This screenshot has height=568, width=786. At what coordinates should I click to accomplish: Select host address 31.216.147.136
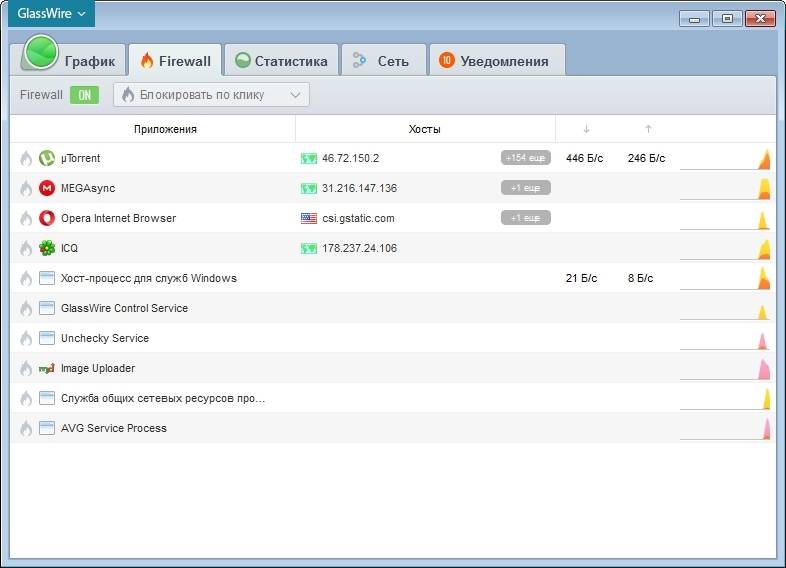click(359, 188)
